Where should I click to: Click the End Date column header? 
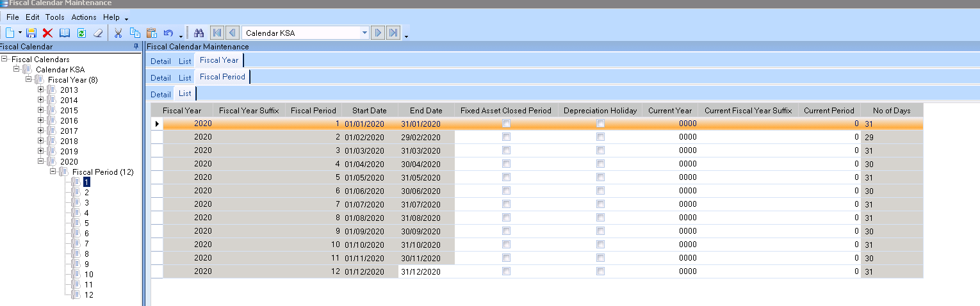pyautogui.click(x=426, y=111)
